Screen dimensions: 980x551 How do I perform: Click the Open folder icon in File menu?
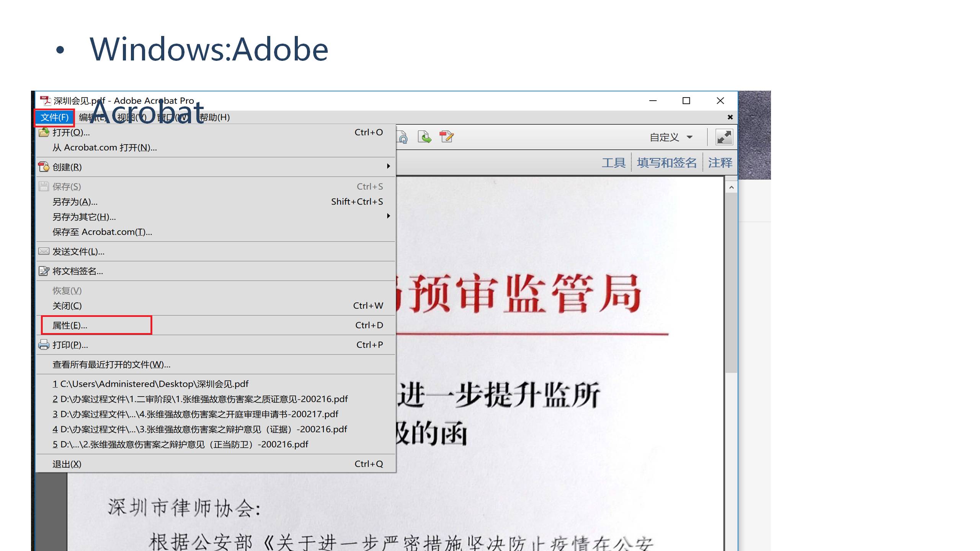44,132
